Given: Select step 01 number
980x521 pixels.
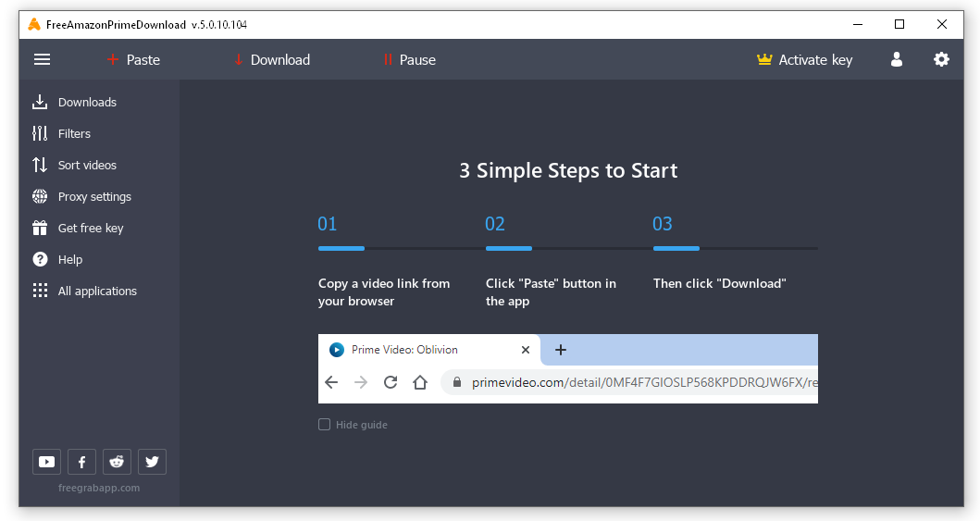Looking at the screenshot, I should 328,224.
